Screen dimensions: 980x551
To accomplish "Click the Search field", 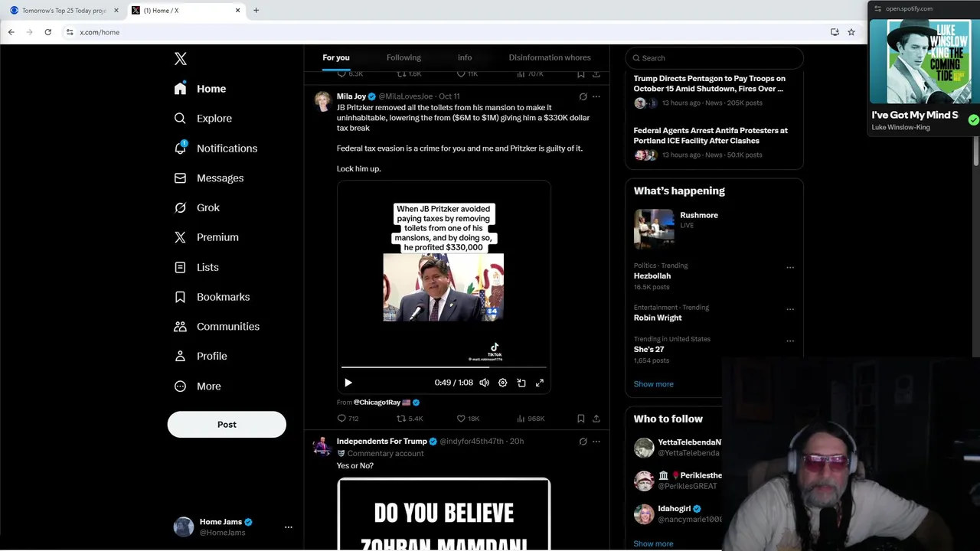I will point(714,58).
